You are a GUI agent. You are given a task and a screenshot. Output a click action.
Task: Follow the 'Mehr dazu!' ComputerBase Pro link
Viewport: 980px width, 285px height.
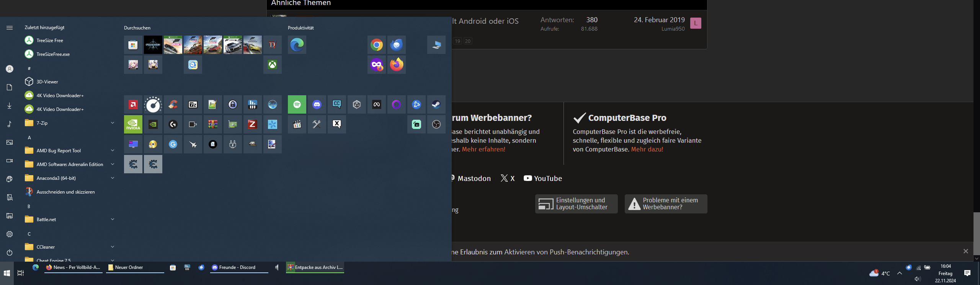(x=647, y=149)
